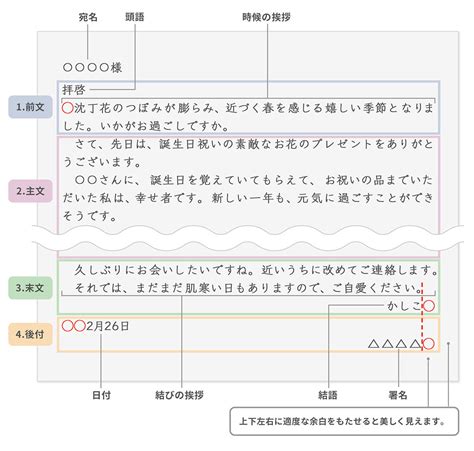
Task: Click the 2.主文 pink section label
Action: coord(30,191)
